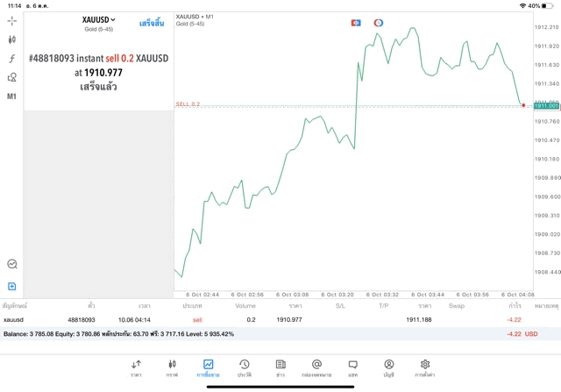Open the Quotes tab with arrows icon
Viewport: 561px width, 392px height.
click(136, 367)
